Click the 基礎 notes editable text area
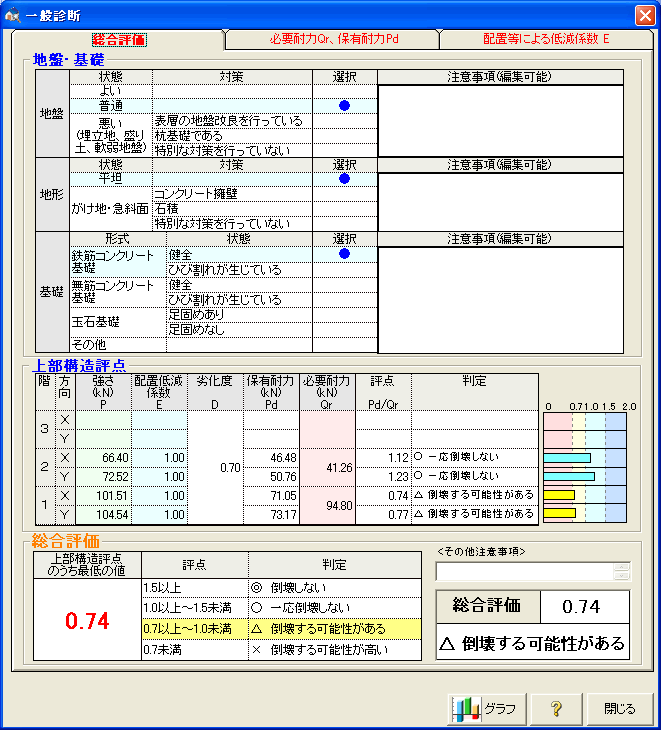This screenshot has height=730, width=661. pos(500,300)
